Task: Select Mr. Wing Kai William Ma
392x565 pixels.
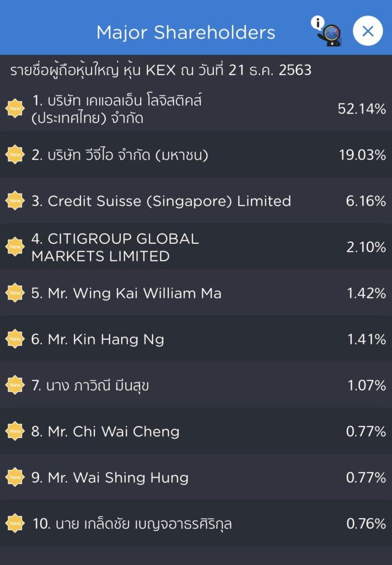Action: pos(126,294)
